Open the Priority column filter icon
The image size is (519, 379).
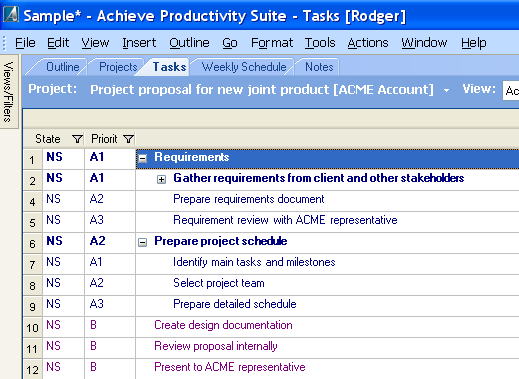pyautogui.click(x=128, y=139)
